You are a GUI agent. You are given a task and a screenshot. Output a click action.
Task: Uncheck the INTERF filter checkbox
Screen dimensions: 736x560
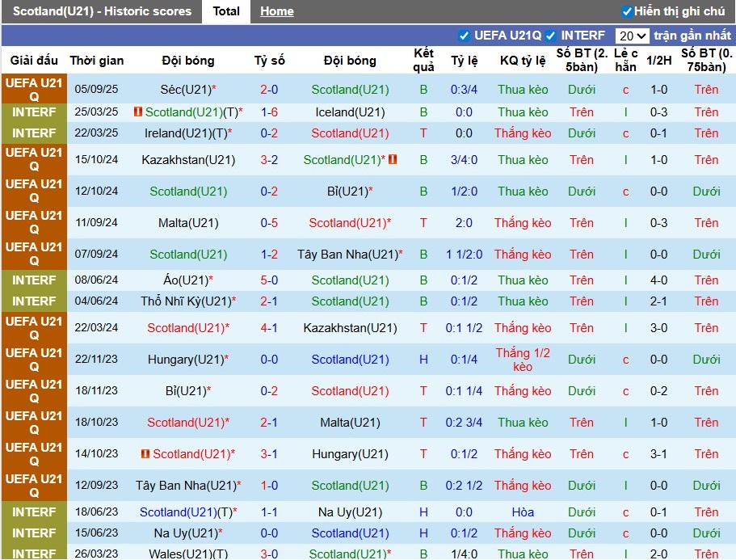pos(551,36)
